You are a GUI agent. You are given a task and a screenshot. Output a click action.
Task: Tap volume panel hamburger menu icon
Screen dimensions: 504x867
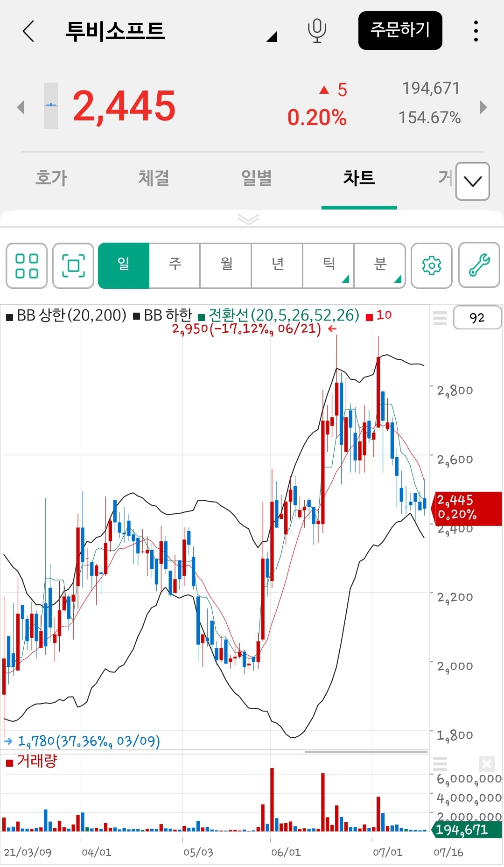[x=440, y=764]
